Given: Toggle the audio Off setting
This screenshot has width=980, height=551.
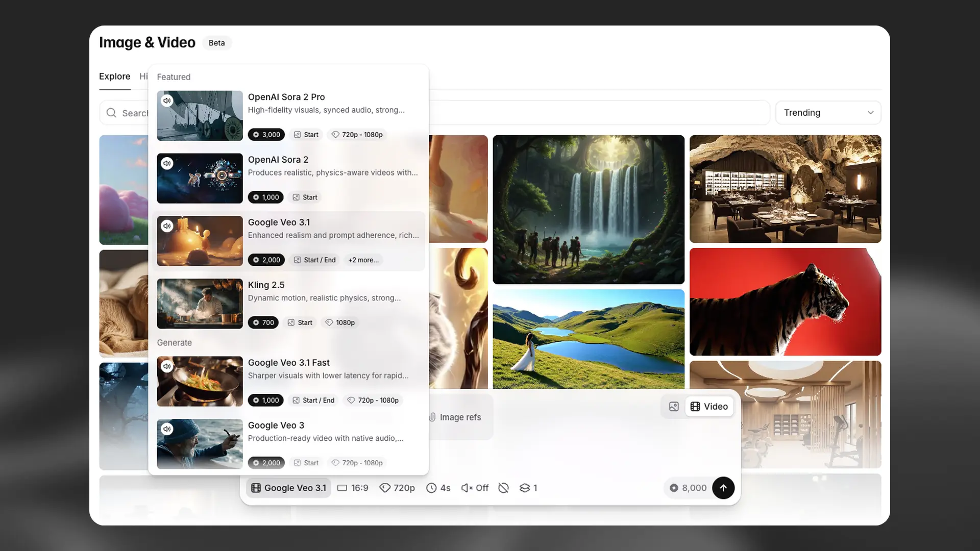Looking at the screenshot, I should (x=475, y=488).
